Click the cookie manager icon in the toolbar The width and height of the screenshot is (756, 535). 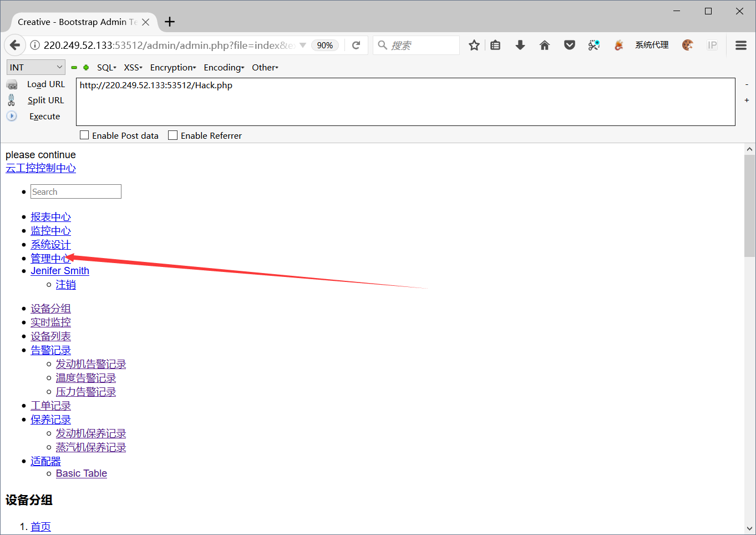(688, 45)
